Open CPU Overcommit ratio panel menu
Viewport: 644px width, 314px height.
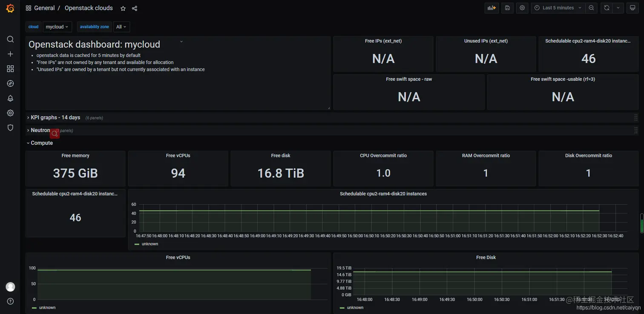point(383,156)
